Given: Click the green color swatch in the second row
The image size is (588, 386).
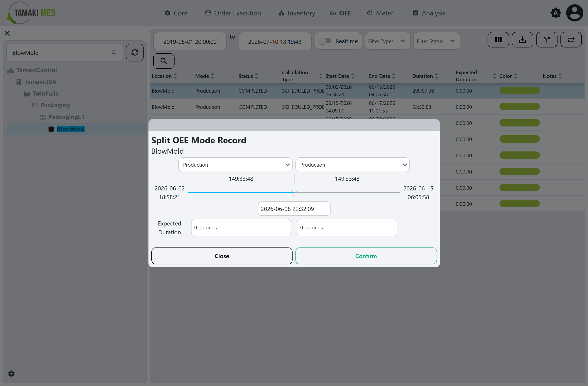Looking at the screenshot, I should point(519,107).
